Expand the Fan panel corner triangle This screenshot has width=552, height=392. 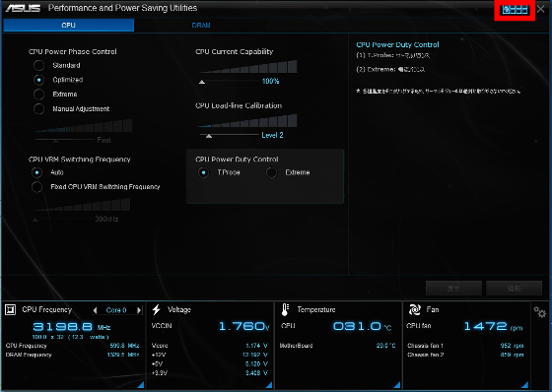coord(524,384)
